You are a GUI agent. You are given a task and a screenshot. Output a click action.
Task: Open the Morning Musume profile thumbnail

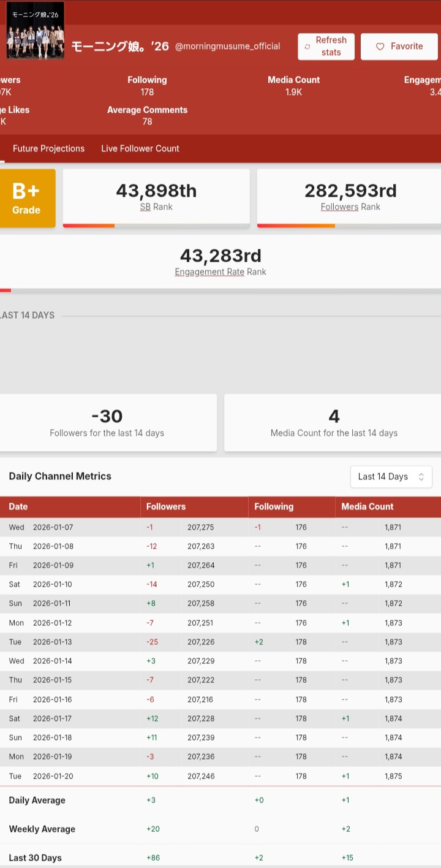[x=36, y=31]
